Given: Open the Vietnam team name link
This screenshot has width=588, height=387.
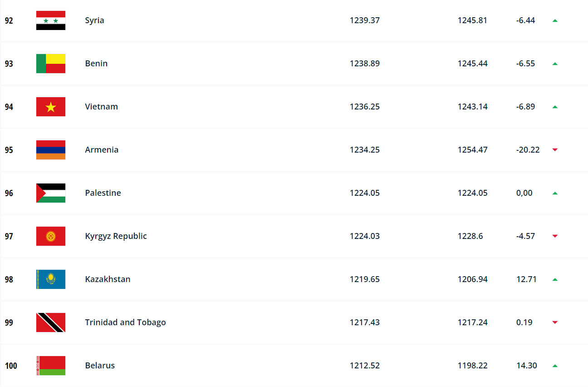Looking at the screenshot, I should pos(101,107).
